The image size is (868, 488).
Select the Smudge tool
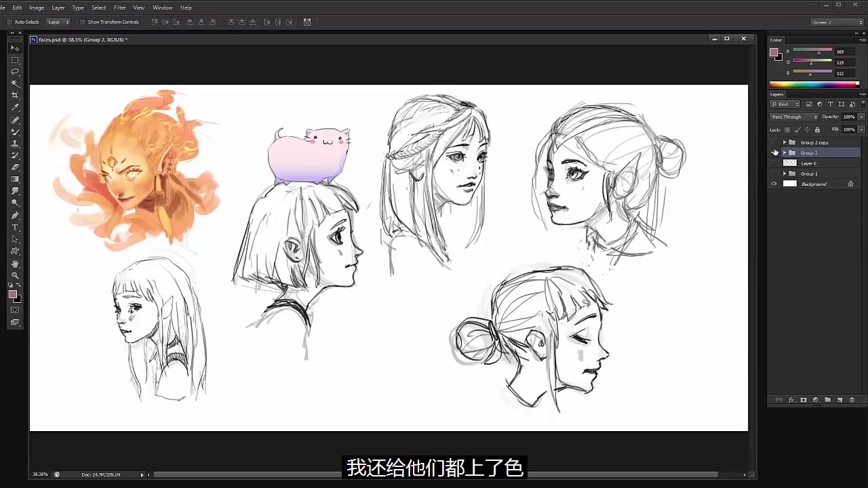[x=15, y=191]
